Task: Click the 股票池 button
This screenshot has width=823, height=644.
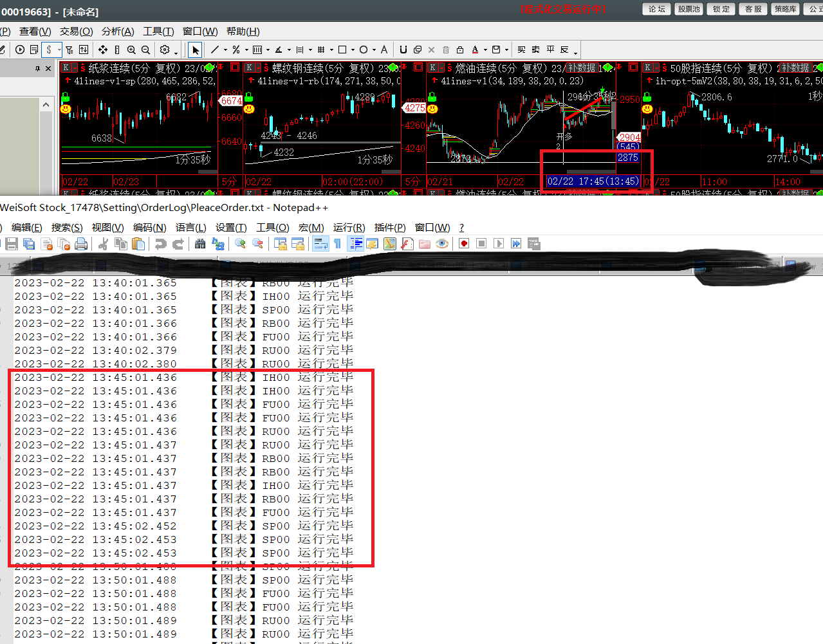Action: [x=689, y=9]
